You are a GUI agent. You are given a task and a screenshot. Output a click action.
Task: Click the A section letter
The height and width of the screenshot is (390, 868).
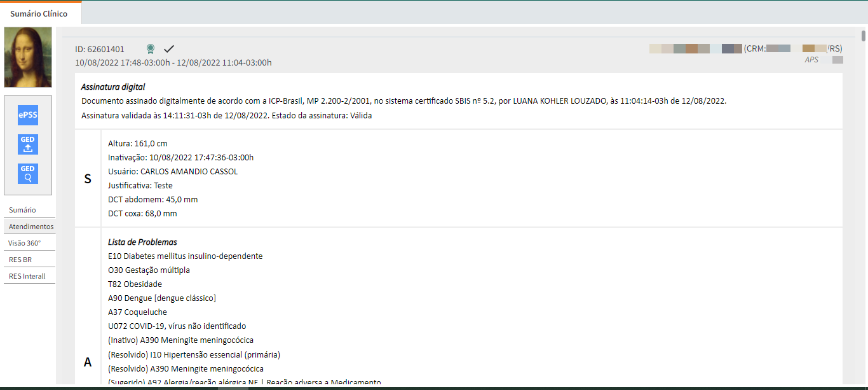click(88, 362)
